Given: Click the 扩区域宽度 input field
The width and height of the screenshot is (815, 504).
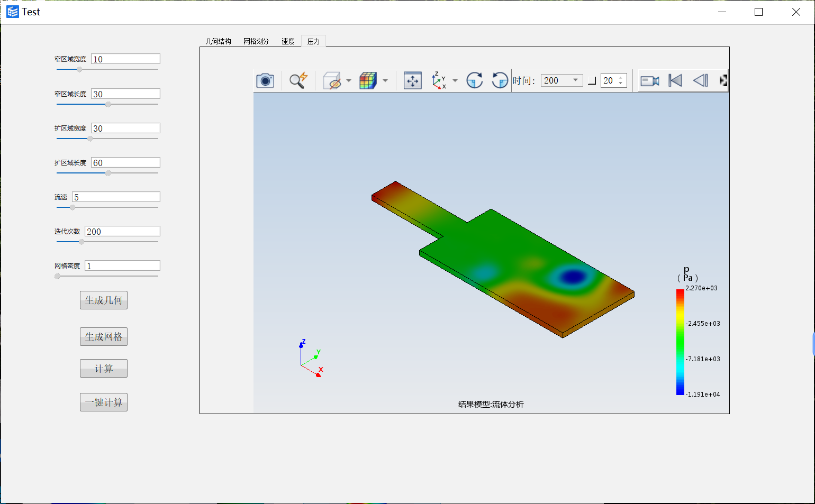Looking at the screenshot, I should tap(125, 129).
